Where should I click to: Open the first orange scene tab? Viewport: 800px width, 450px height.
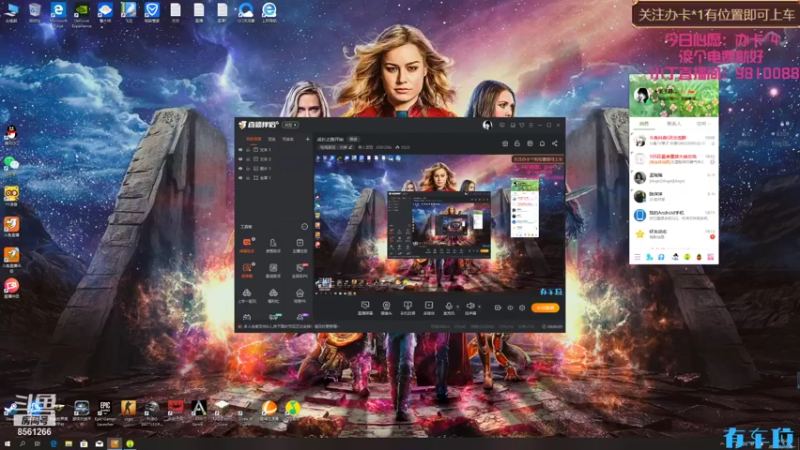pos(254,139)
